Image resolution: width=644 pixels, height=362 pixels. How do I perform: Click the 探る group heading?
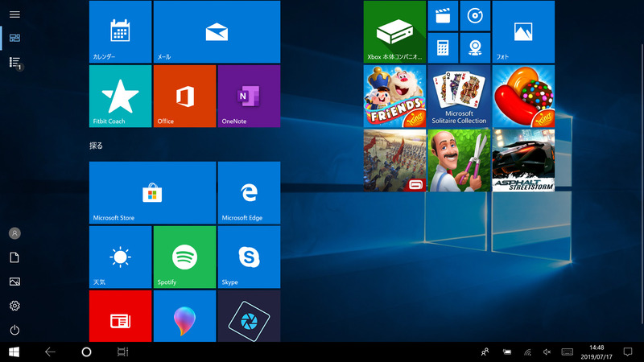point(96,146)
